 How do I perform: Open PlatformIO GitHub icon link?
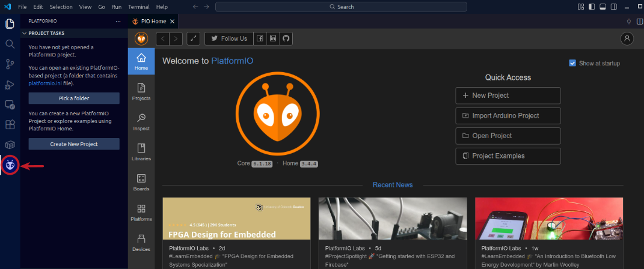click(x=286, y=38)
